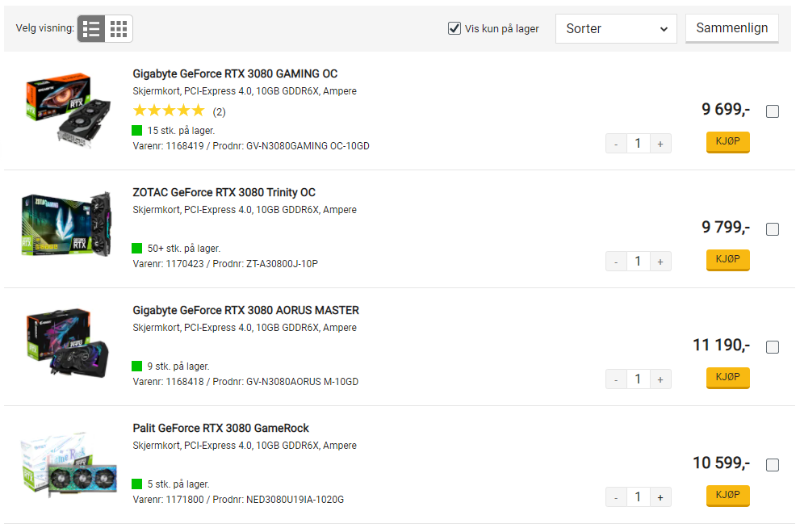Click Varenr 1168418 product number line

pos(245,382)
